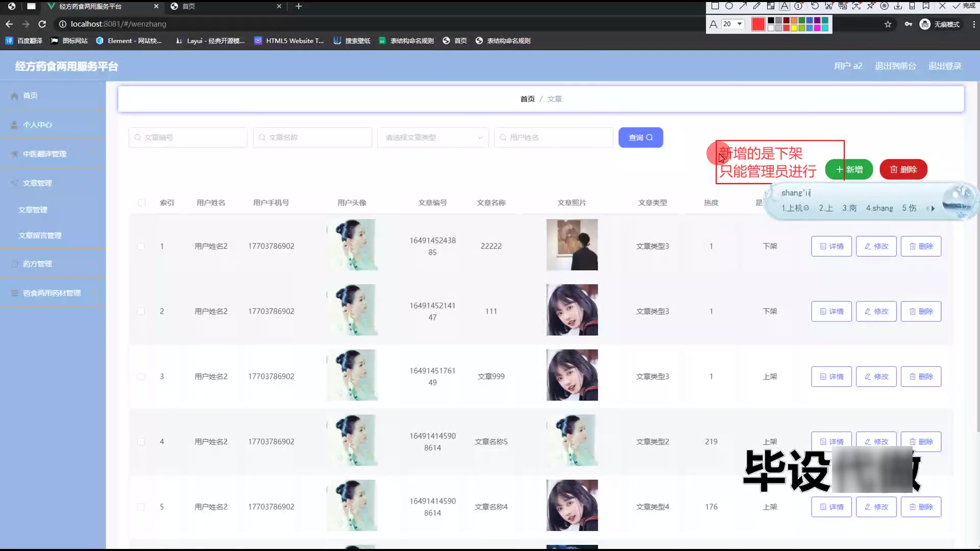Open a new browser tab

(x=299, y=6)
